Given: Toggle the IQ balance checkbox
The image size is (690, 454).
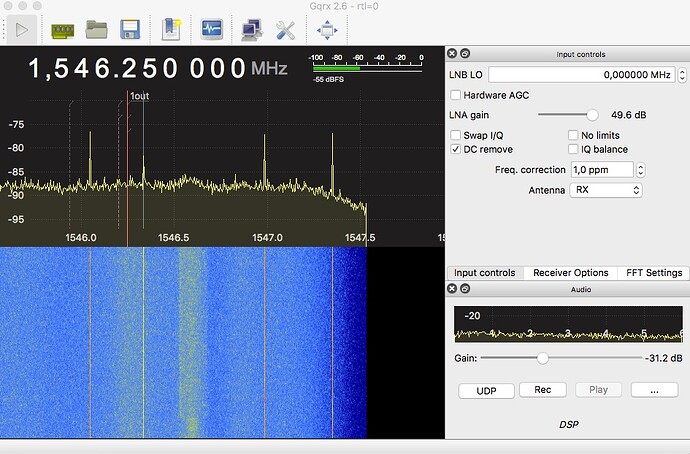Looking at the screenshot, I should (573, 149).
